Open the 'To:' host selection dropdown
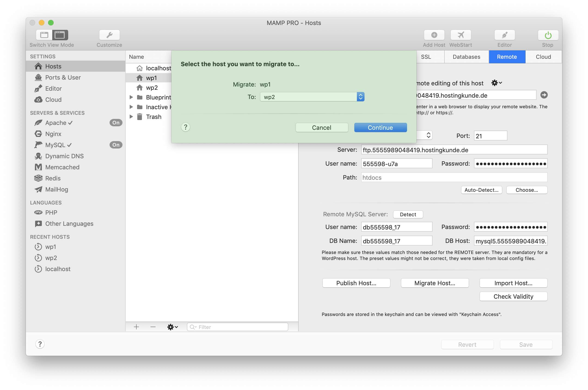The height and width of the screenshot is (390, 588). click(x=361, y=97)
